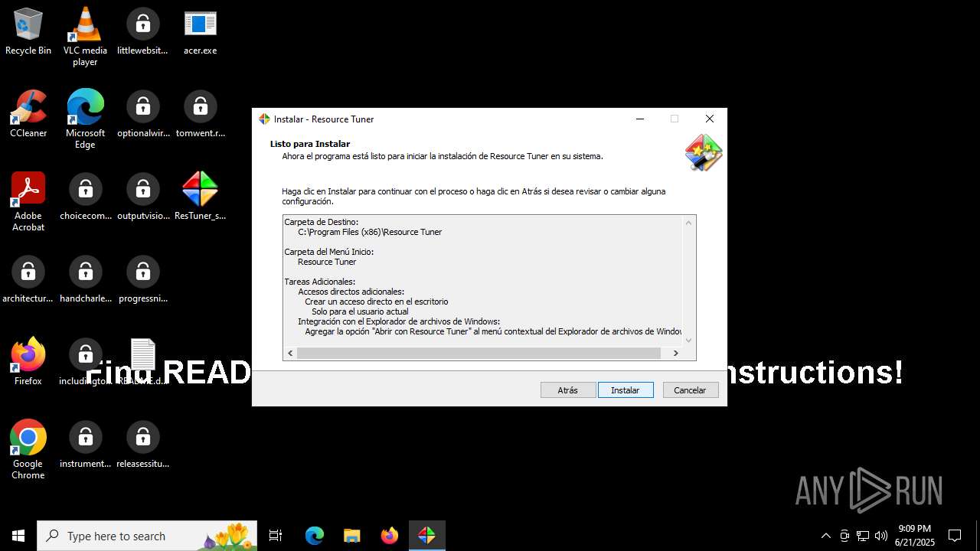The height and width of the screenshot is (551, 980).
Task: Open the Windows Start menu
Action: point(18,536)
